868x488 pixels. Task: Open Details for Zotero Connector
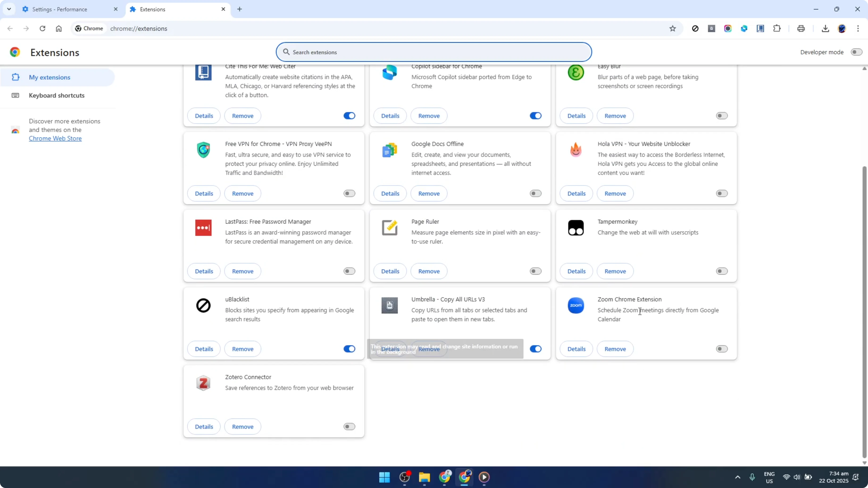tap(204, 427)
